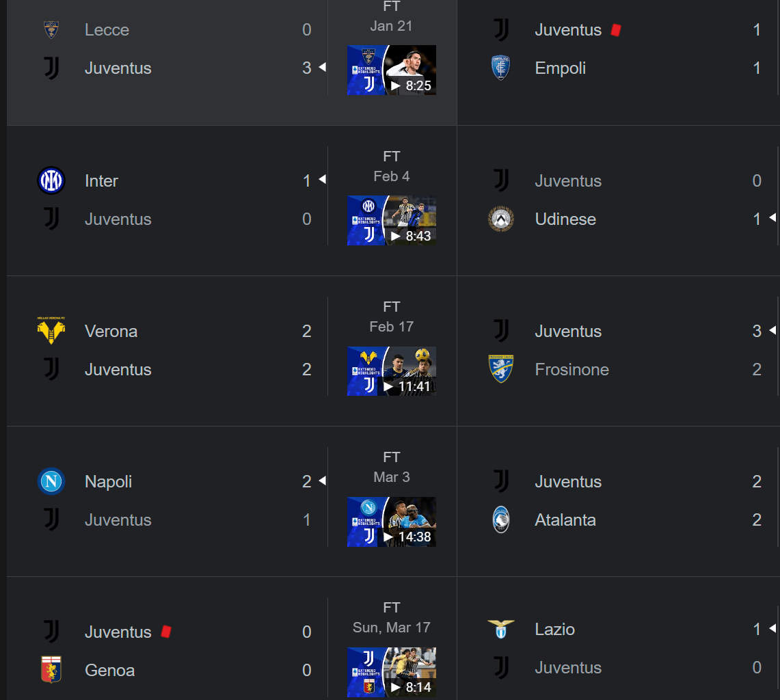This screenshot has width=780, height=700.
Task: Click the Inter club crest
Action: click(x=51, y=180)
